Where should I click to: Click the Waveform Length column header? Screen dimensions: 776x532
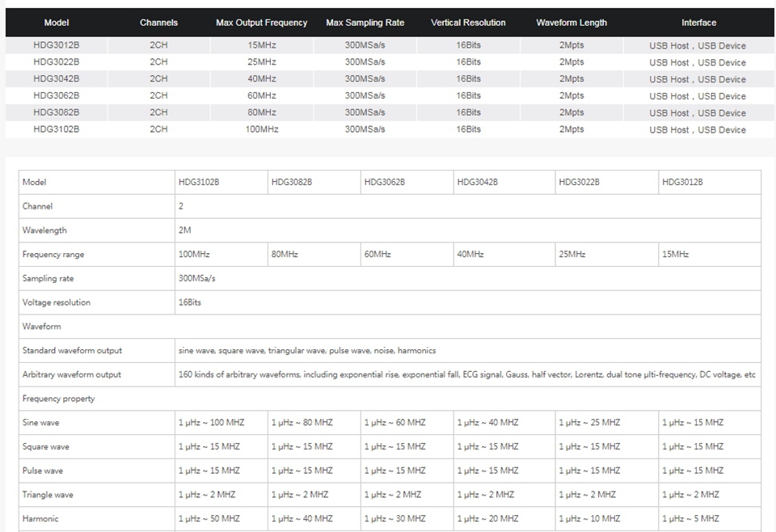pos(571,23)
